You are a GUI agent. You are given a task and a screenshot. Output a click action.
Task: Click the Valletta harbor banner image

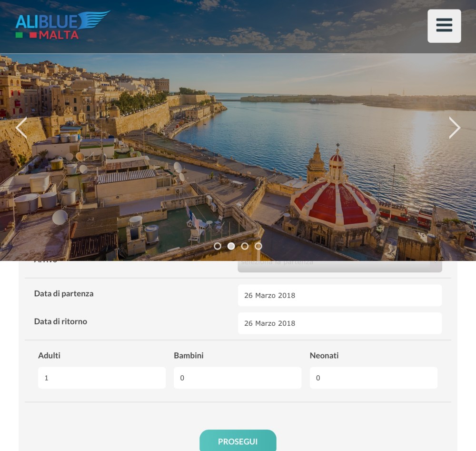click(238, 157)
